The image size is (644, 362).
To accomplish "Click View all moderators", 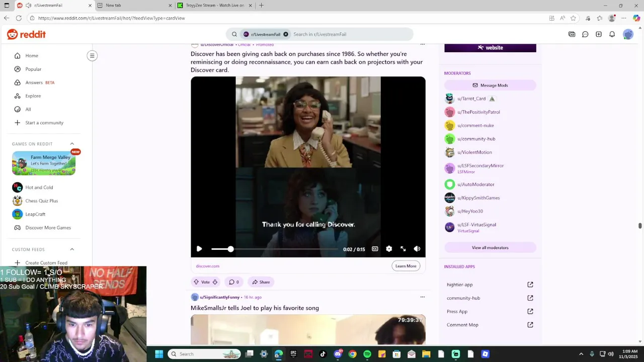I will click(490, 248).
